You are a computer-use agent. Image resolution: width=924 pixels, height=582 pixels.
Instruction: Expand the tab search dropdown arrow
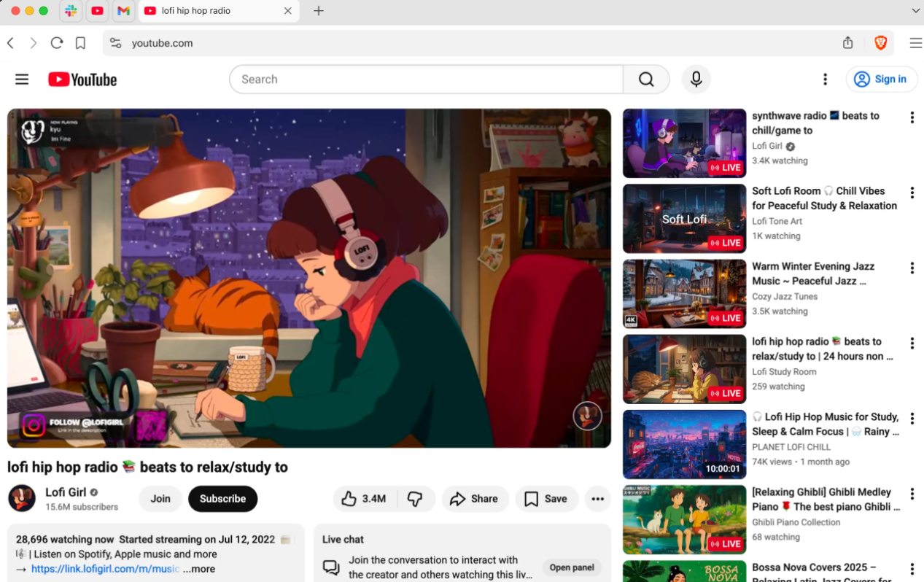click(916, 11)
